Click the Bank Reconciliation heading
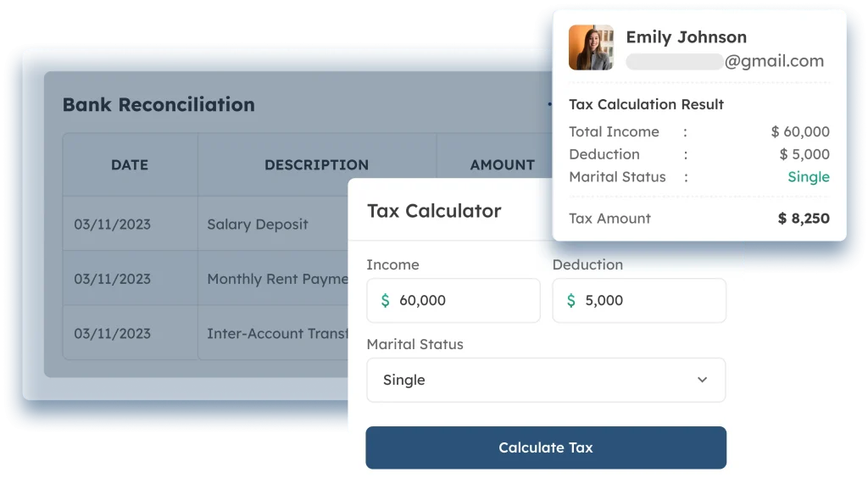The height and width of the screenshot is (489, 868). coord(159,104)
